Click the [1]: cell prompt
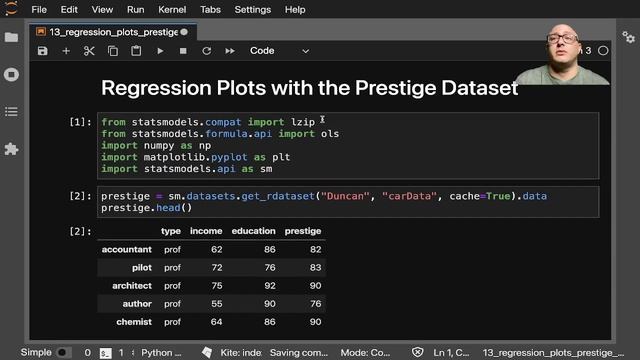This screenshot has width=640, height=360. tap(80, 122)
